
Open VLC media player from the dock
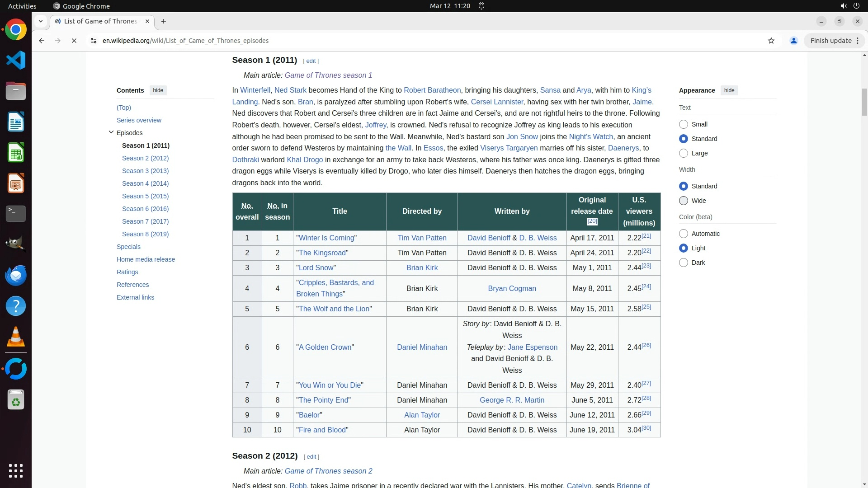tap(16, 337)
